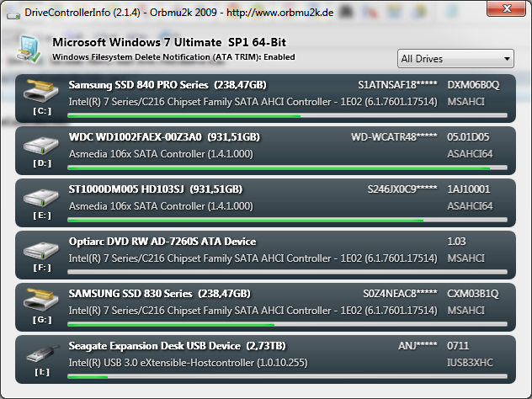This screenshot has height=399, width=532.
Task: Click firmware version 'CXM03B1Q'
Action: tap(473, 294)
